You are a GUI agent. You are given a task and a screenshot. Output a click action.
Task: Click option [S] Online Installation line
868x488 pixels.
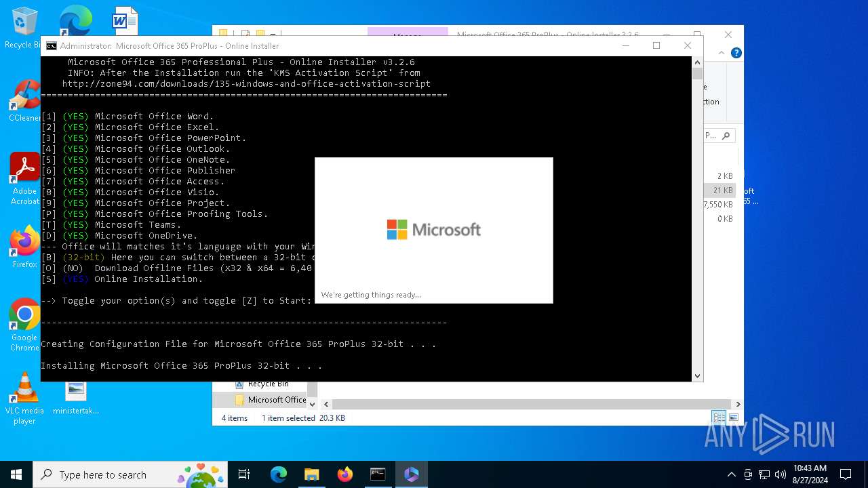point(122,279)
